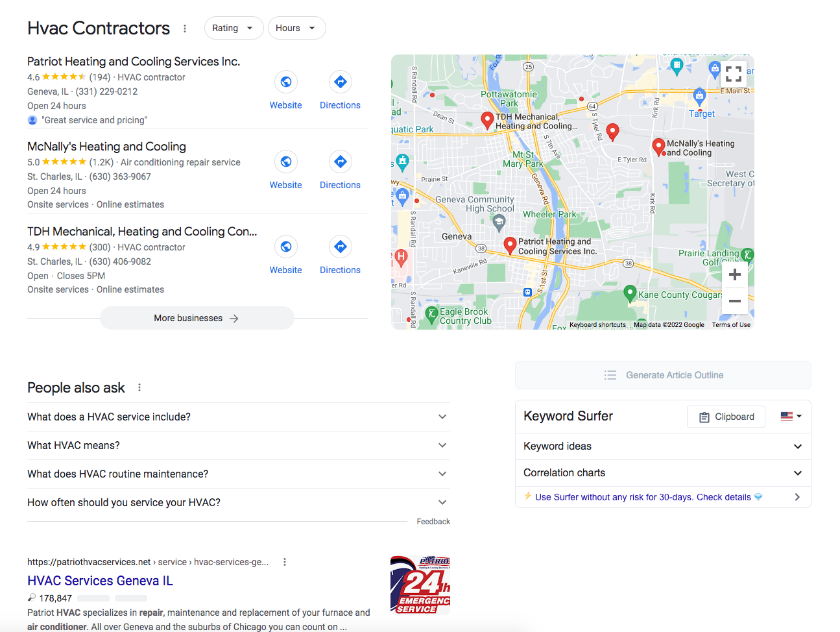Click Target shopping pin on map
840x632 pixels.
tap(699, 97)
